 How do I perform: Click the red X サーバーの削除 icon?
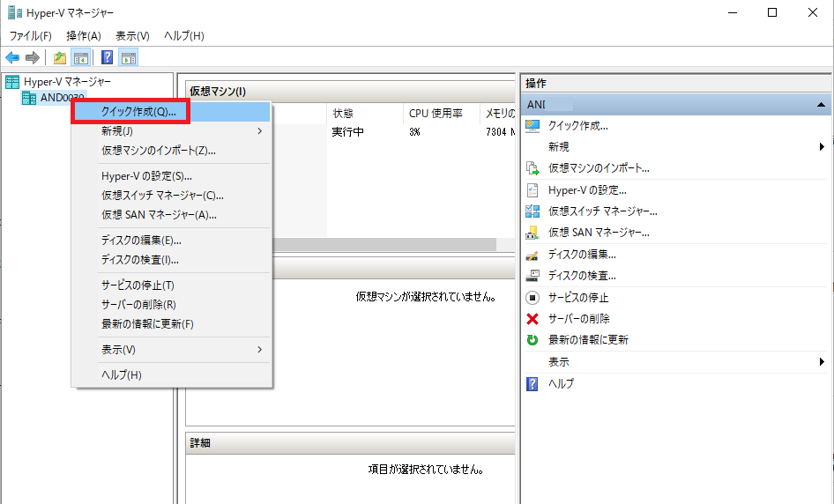[x=532, y=319]
